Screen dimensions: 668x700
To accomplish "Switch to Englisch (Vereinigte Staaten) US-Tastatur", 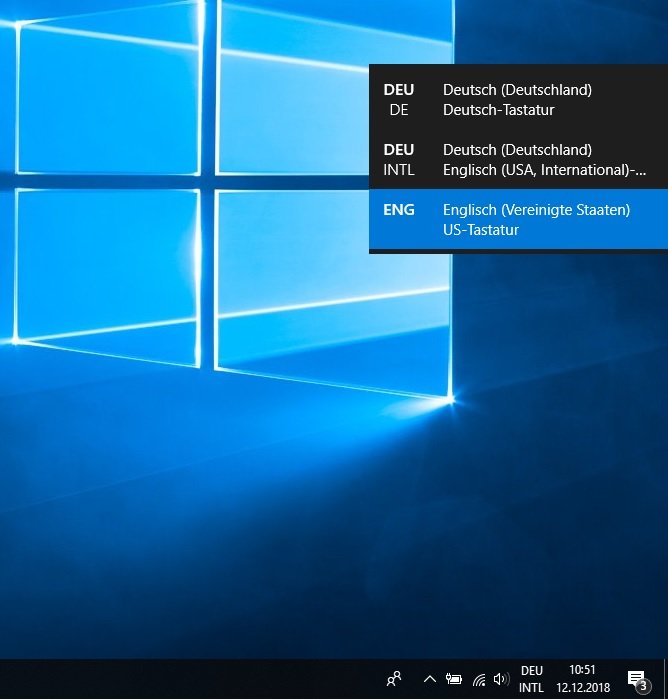I will (536, 220).
